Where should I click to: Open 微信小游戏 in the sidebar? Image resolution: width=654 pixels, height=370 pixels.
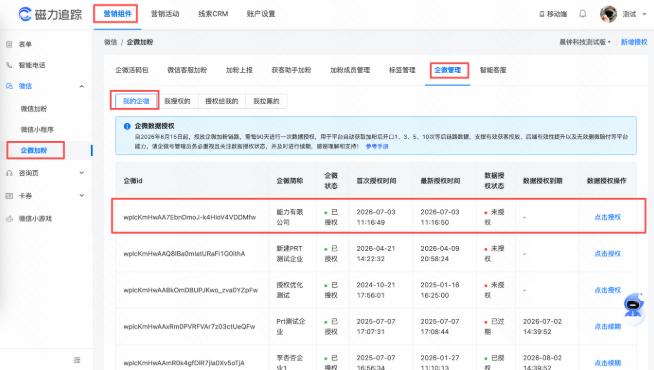coord(35,219)
